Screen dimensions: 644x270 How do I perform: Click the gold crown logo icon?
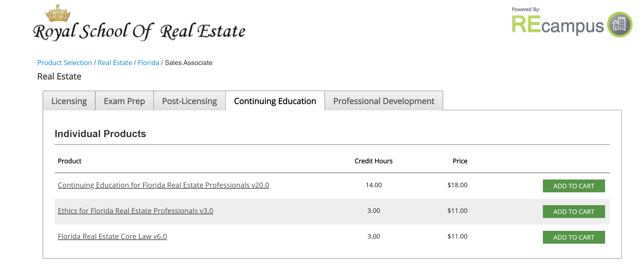pyautogui.click(x=58, y=13)
